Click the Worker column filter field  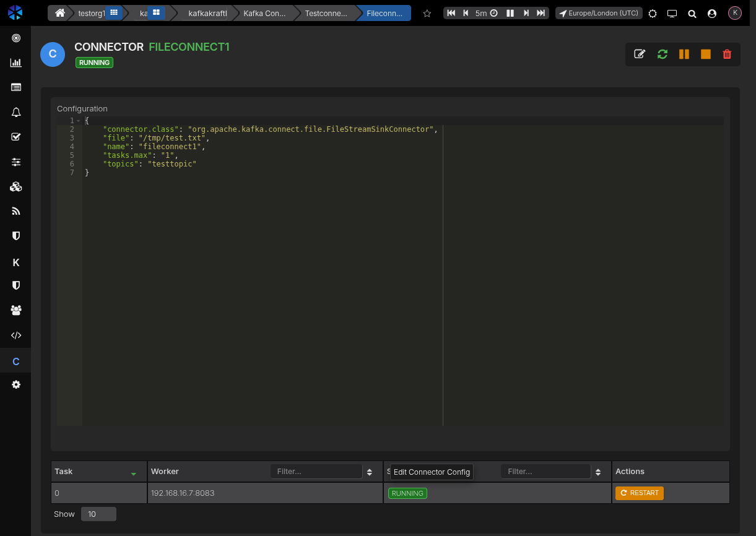coord(316,472)
